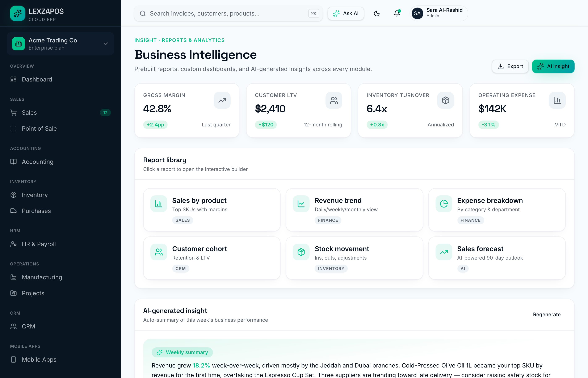This screenshot has height=378, width=588.
Task: Click the AI insight button
Action: (x=553, y=66)
